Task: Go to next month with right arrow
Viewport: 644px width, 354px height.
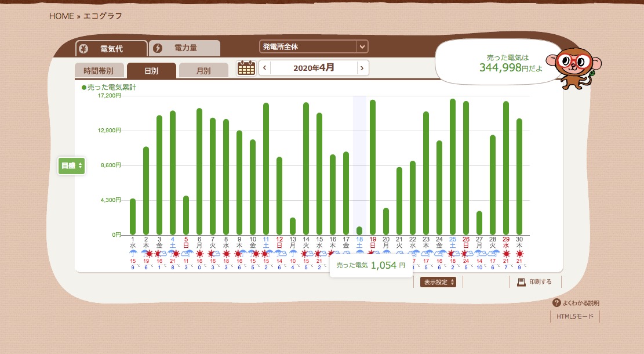Action: pos(362,68)
